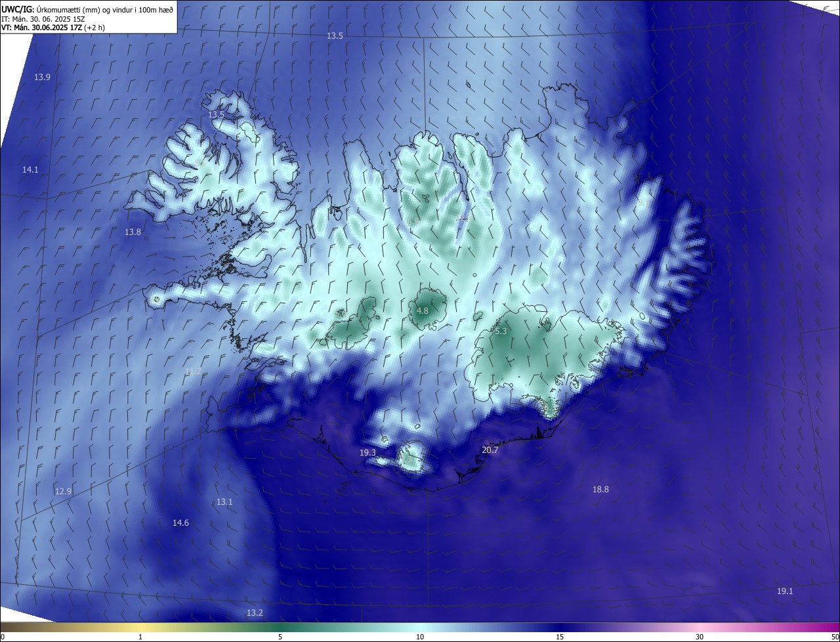
Task: Click the 13.5 label over the Westfjords peninsula
Action: (216, 114)
